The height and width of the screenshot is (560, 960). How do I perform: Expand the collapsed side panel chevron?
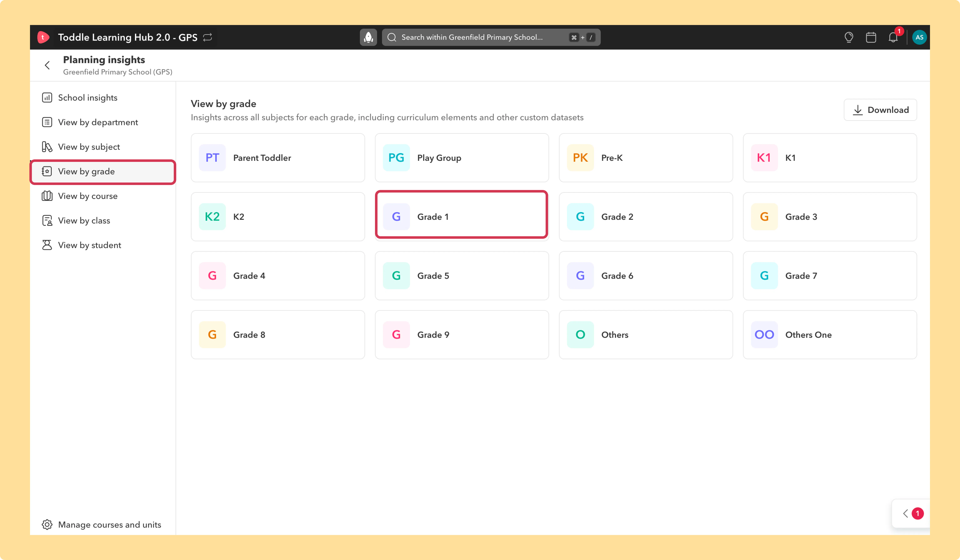905,514
